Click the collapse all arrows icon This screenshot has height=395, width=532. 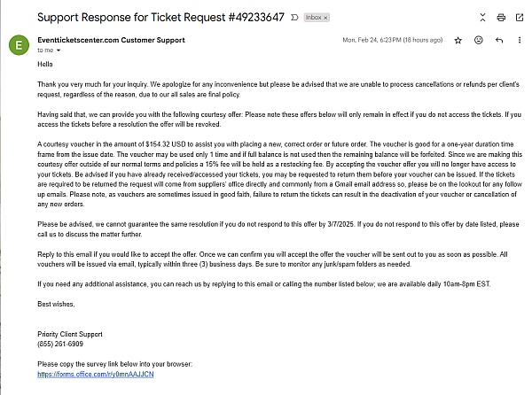click(x=481, y=17)
